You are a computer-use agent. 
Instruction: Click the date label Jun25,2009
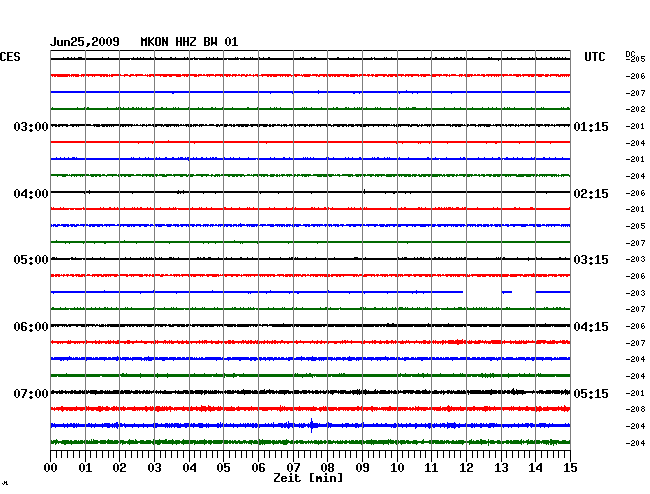(85, 42)
